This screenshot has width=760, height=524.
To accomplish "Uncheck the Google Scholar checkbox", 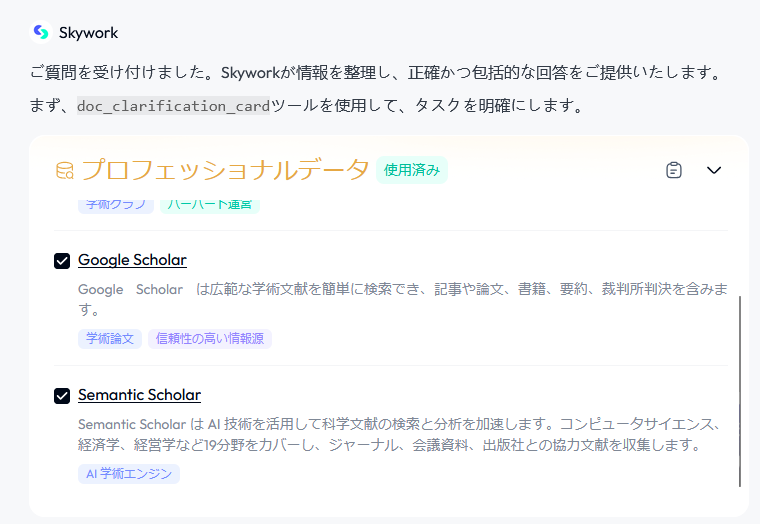I will (x=62, y=261).
